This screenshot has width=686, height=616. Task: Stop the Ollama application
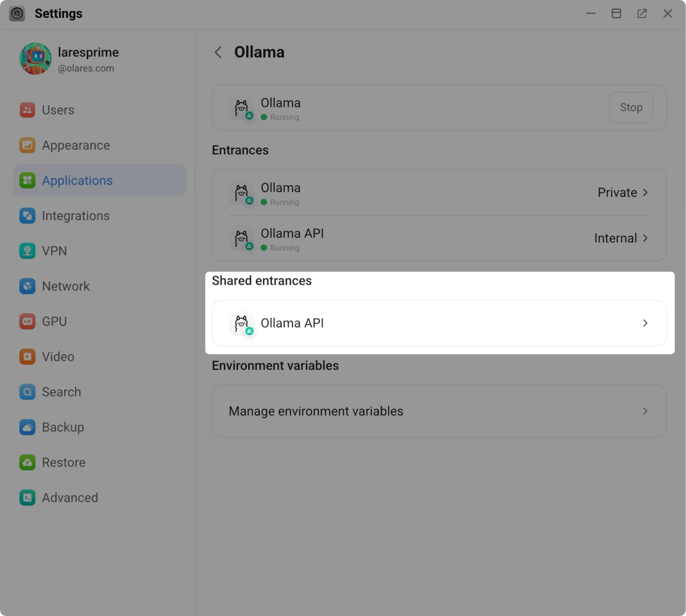631,107
